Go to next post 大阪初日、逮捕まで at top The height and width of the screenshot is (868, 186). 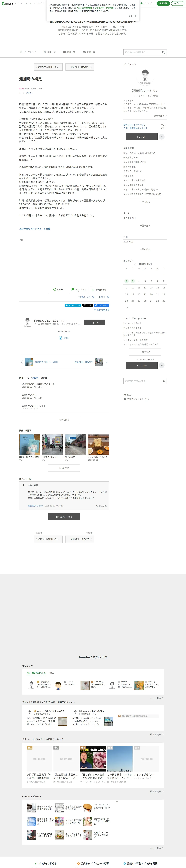80,67
